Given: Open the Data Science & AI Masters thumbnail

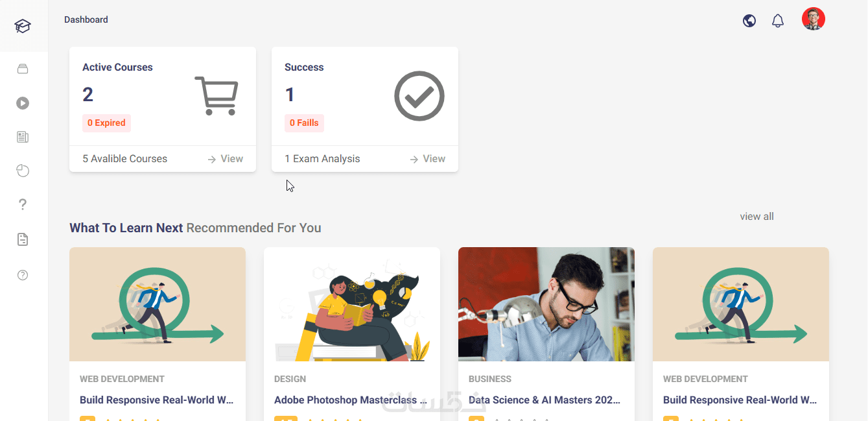Looking at the screenshot, I should coord(546,304).
